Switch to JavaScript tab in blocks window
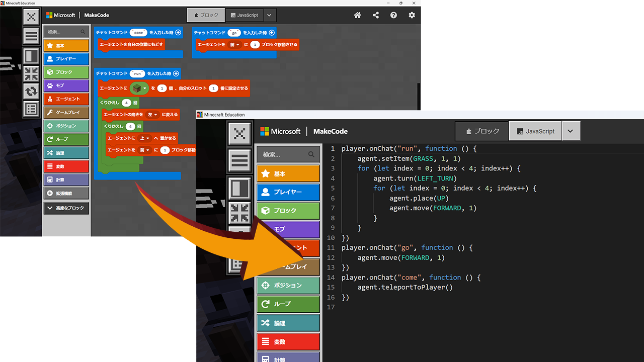This screenshot has height=362, width=644. 244,15
